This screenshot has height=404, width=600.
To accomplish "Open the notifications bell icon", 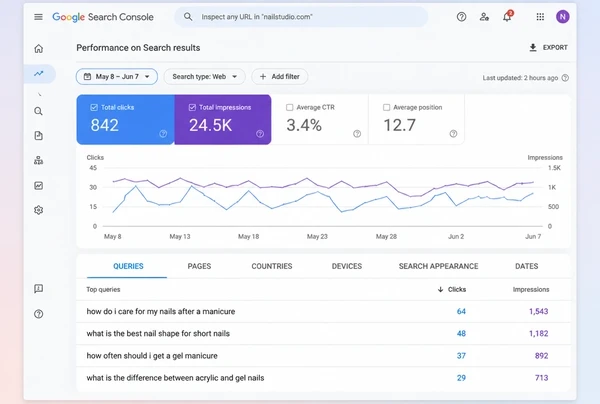I will pos(507,17).
